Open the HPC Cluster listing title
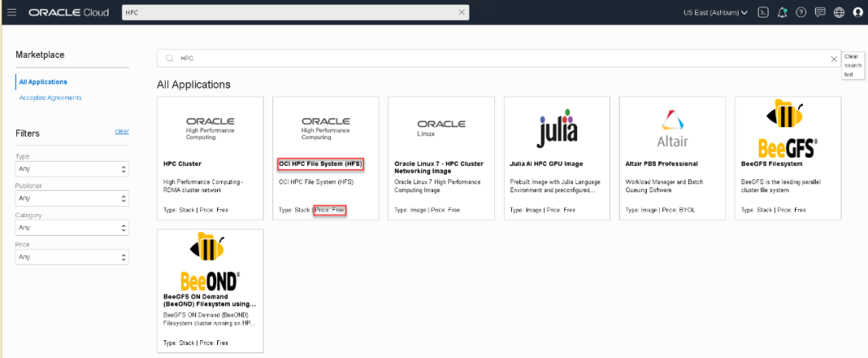Viewport: 868px width, 358px height. pos(182,164)
